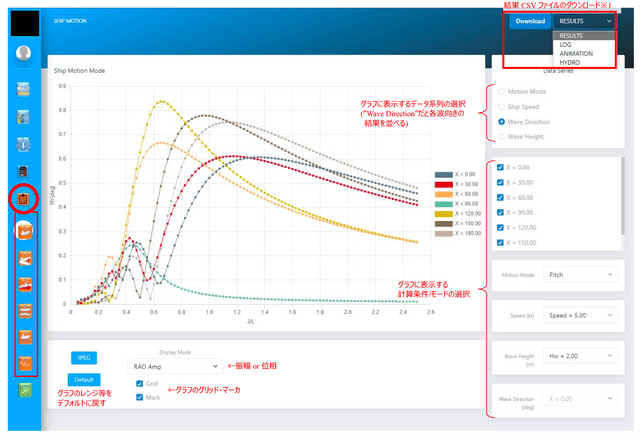The height and width of the screenshot is (434, 640).
Task: Click the data series checkbox list scrollbar
Action: tap(622, 196)
